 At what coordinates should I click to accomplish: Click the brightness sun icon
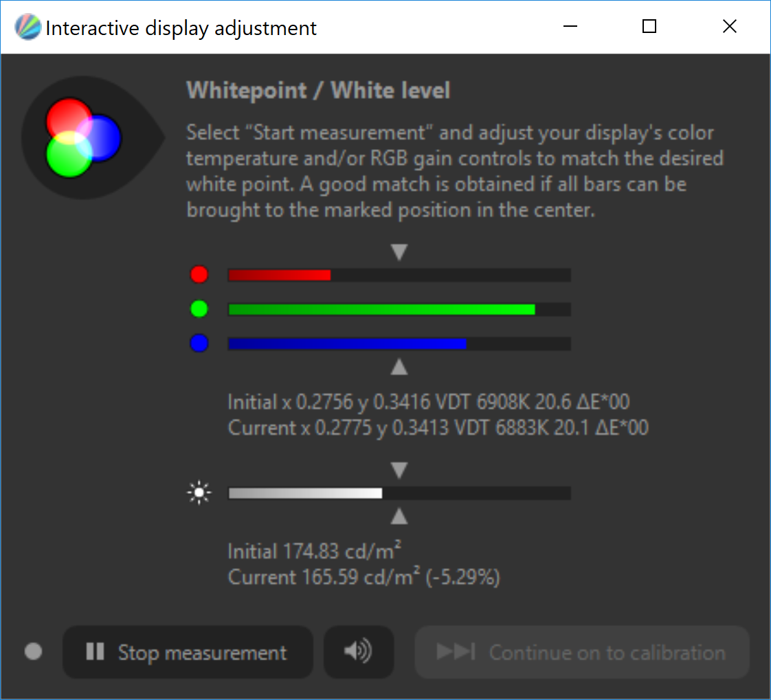(x=199, y=493)
